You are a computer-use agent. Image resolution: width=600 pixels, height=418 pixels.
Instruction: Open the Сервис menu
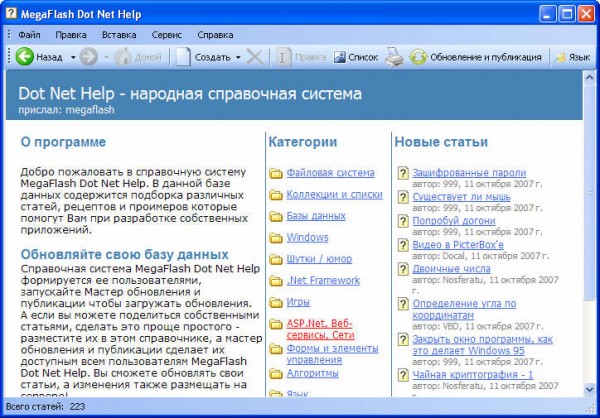pos(167,35)
